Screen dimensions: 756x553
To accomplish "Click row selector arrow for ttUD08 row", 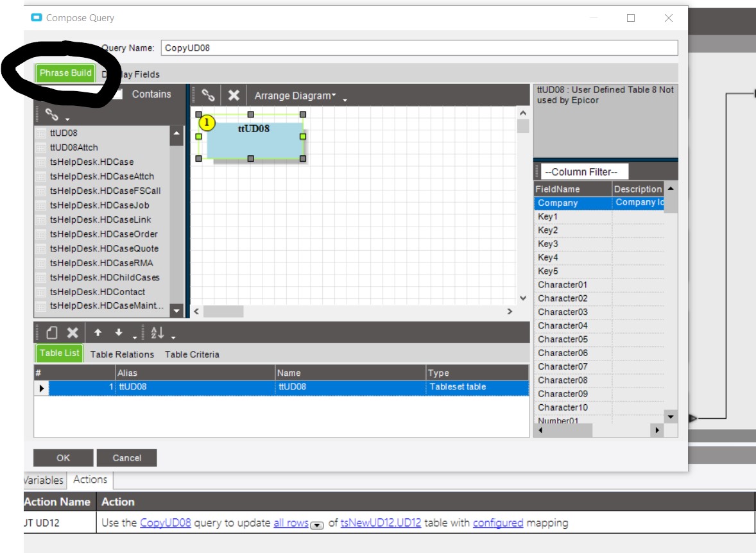I will coord(42,387).
